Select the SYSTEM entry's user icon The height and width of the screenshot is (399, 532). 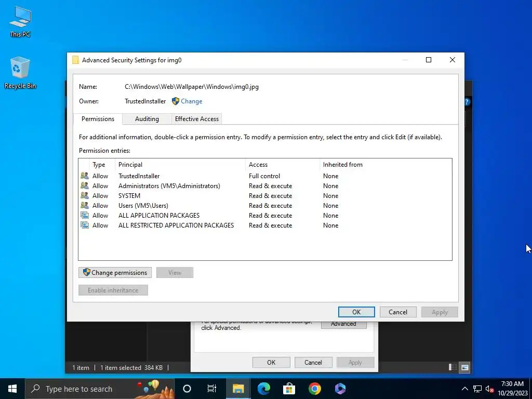tap(85, 195)
